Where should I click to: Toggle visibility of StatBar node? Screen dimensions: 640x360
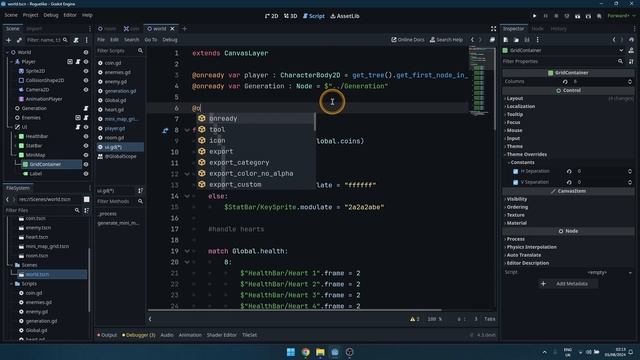pos(86,146)
